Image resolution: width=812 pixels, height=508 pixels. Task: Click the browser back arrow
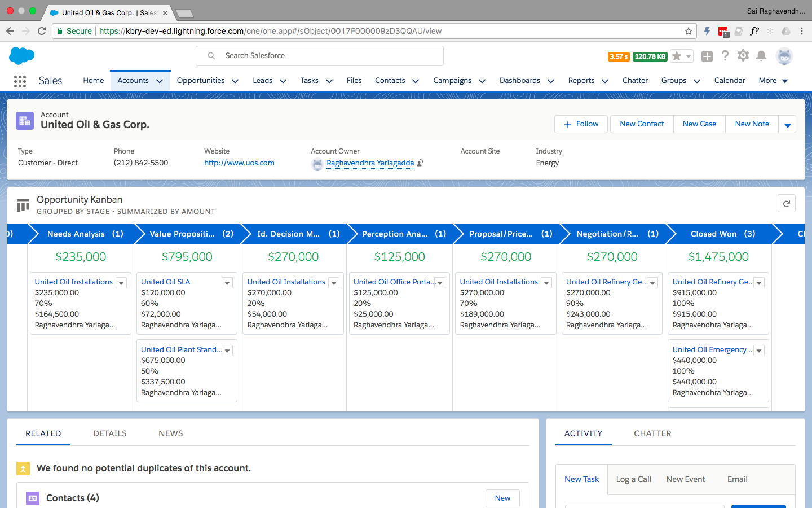pyautogui.click(x=10, y=31)
